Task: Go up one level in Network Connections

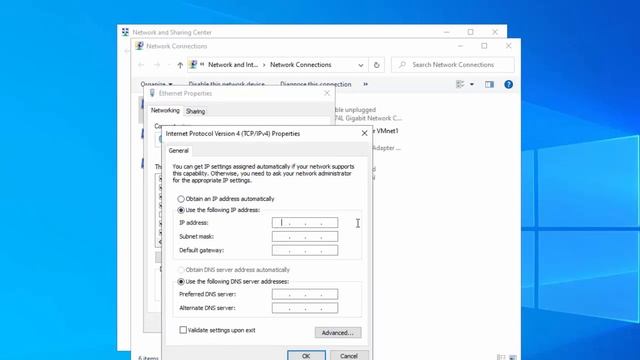Action: coord(180,65)
